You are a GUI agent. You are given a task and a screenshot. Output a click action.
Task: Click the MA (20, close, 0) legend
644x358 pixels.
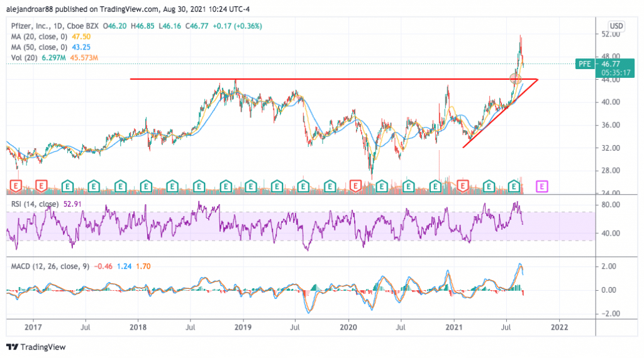pyautogui.click(x=40, y=36)
